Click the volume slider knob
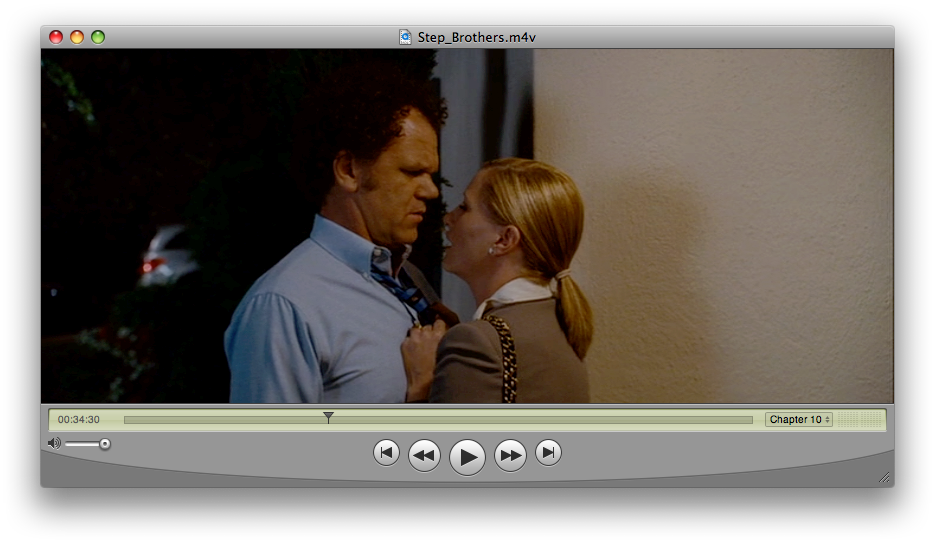 (105, 443)
